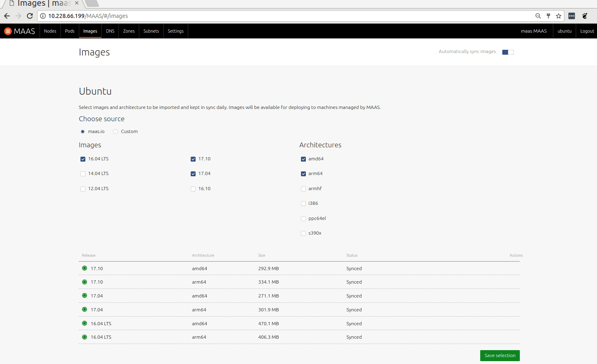Image resolution: width=597 pixels, height=364 pixels.
Task: Click the Release column header
Action: [x=89, y=255]
